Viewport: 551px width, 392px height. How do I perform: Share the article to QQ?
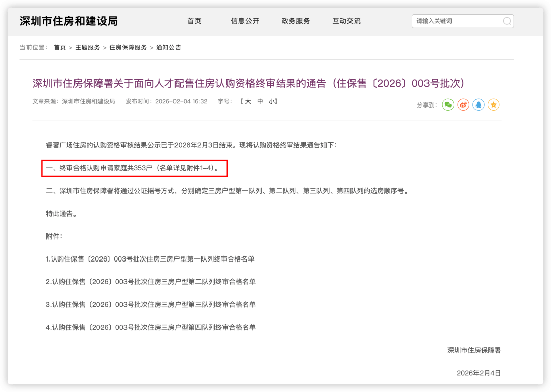tap(479, 105)
